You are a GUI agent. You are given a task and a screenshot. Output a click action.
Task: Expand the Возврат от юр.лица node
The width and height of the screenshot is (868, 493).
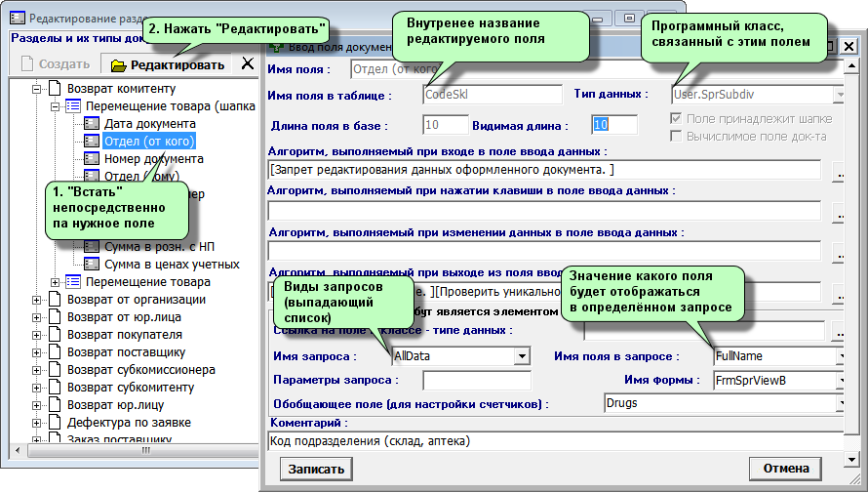tap(36, 318)
